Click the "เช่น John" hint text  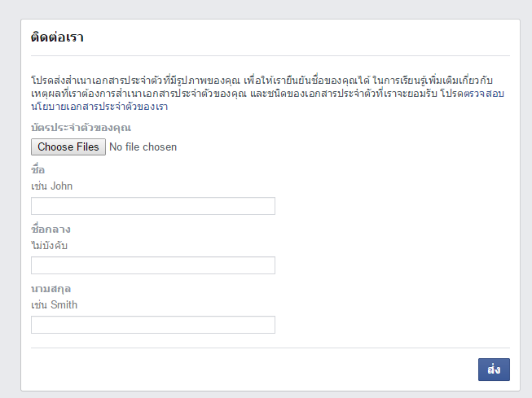click(x=51, y=186)
